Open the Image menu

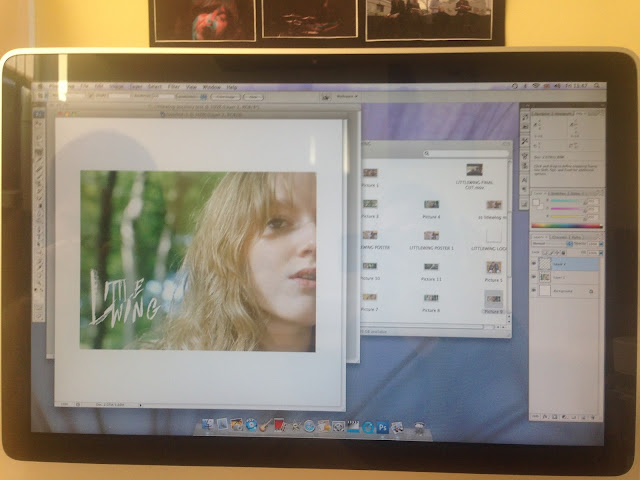116,87
